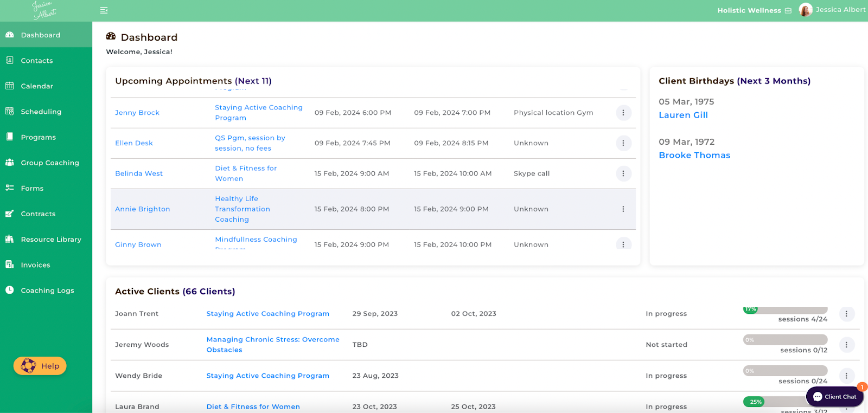The image size is (868, 413).
Task: Click the Scheduling icon in sidebar
Action: point(9,111)
